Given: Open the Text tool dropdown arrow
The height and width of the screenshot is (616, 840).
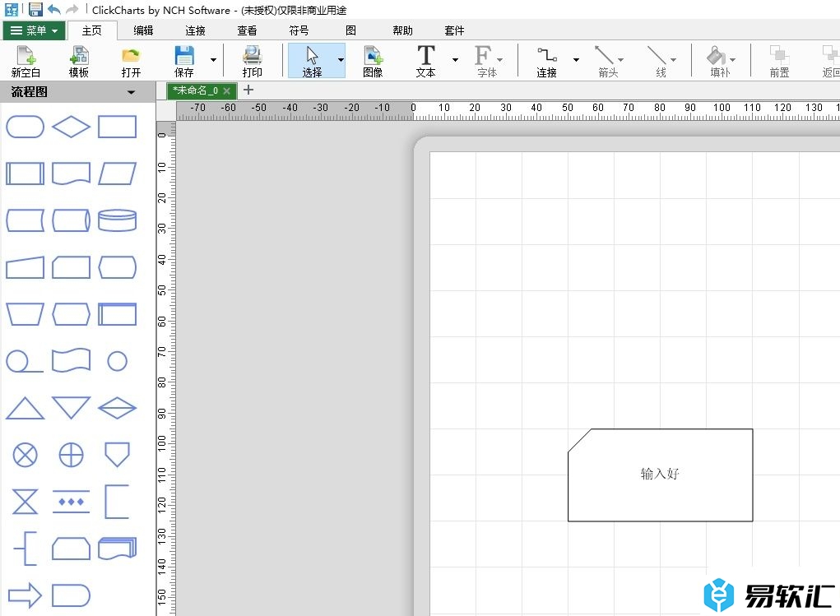Looking at the screenshot, I should [455, 60].
